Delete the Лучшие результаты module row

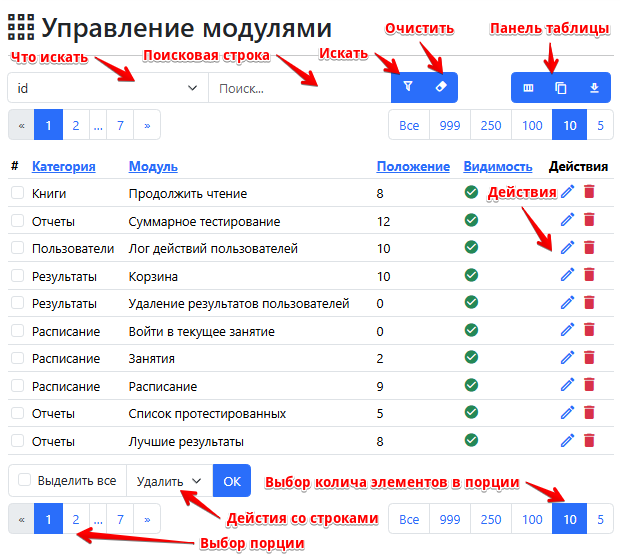[x=589, y=440]
